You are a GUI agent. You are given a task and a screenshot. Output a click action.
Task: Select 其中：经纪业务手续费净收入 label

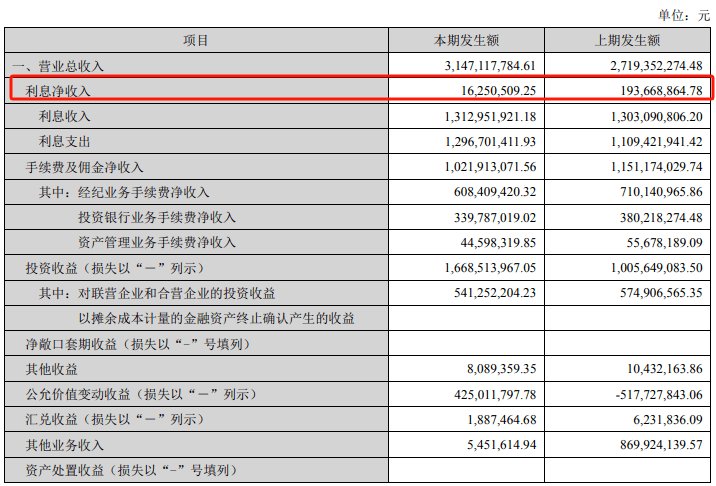click(124, 192)
